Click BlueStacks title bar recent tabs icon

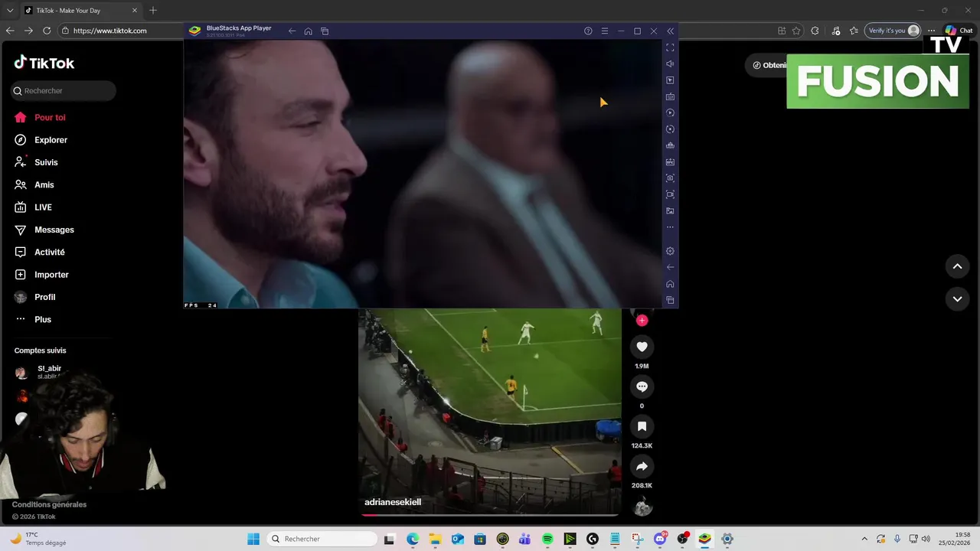[325, 31]
